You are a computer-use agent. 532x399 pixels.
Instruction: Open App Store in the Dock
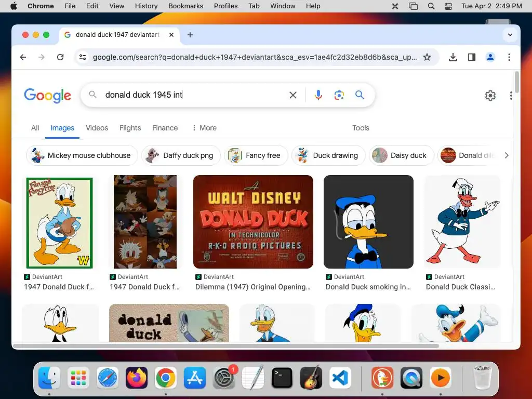coord(195,377)
